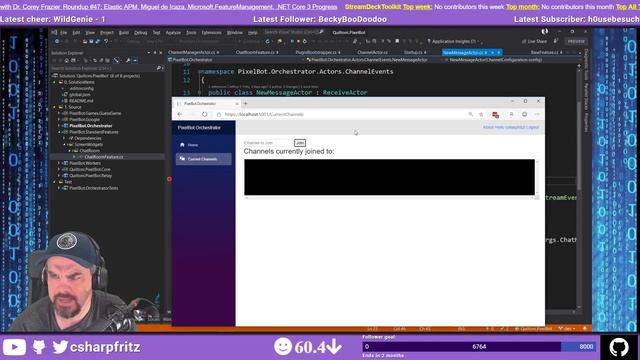The width and height of the screenshot is (640, 360).
Task: Click the links in the PixelBot page header at right
Action: pyautogui.click(x=511, y=127)
